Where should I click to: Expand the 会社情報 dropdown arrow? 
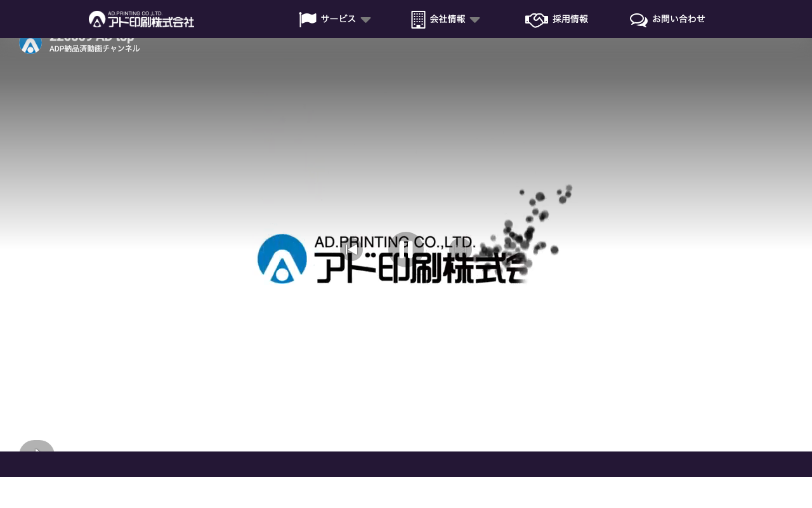point(475,20)
